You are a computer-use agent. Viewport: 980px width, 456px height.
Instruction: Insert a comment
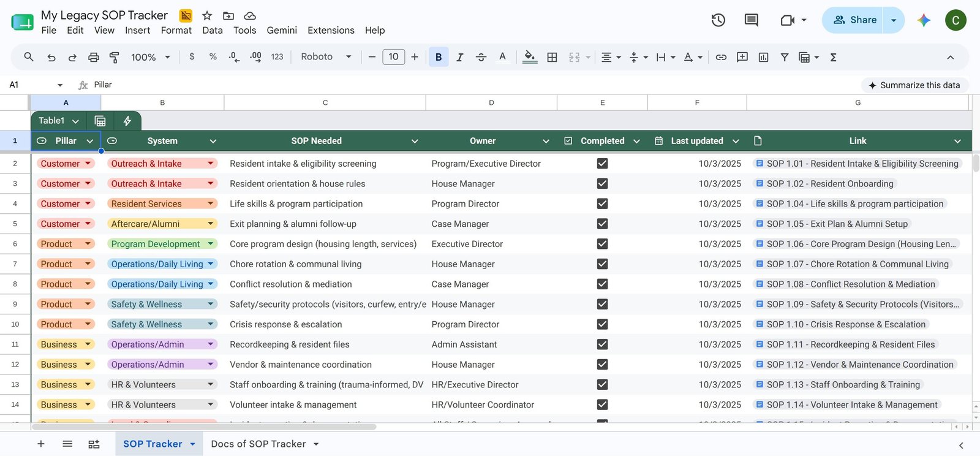pyautogui.click(x=742, y=57)
